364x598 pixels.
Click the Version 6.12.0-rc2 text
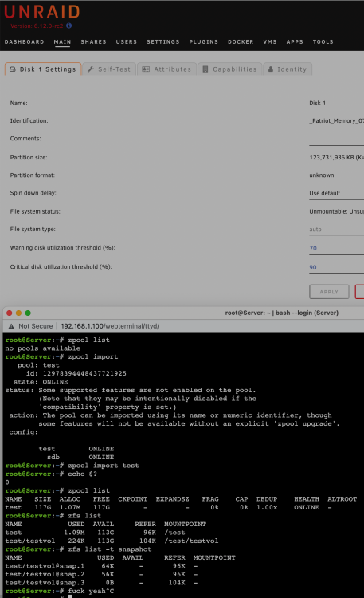(x=37, y=26)
